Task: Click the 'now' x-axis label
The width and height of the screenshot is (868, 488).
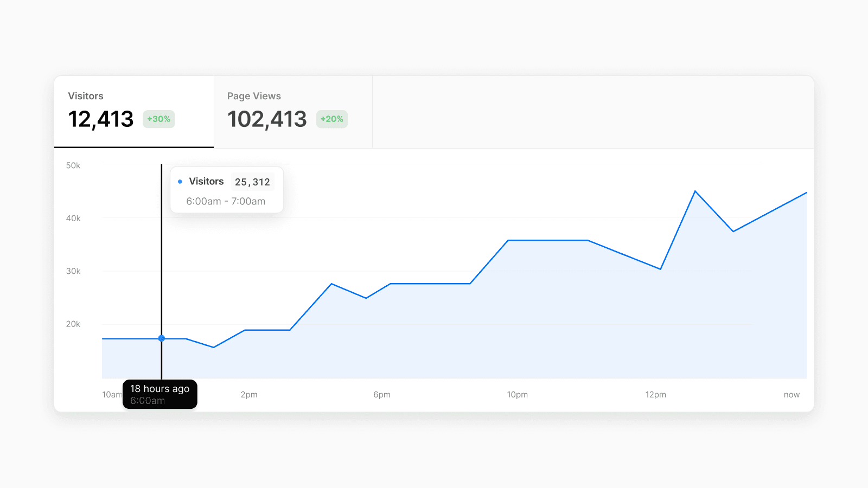Action: (792, 395)
